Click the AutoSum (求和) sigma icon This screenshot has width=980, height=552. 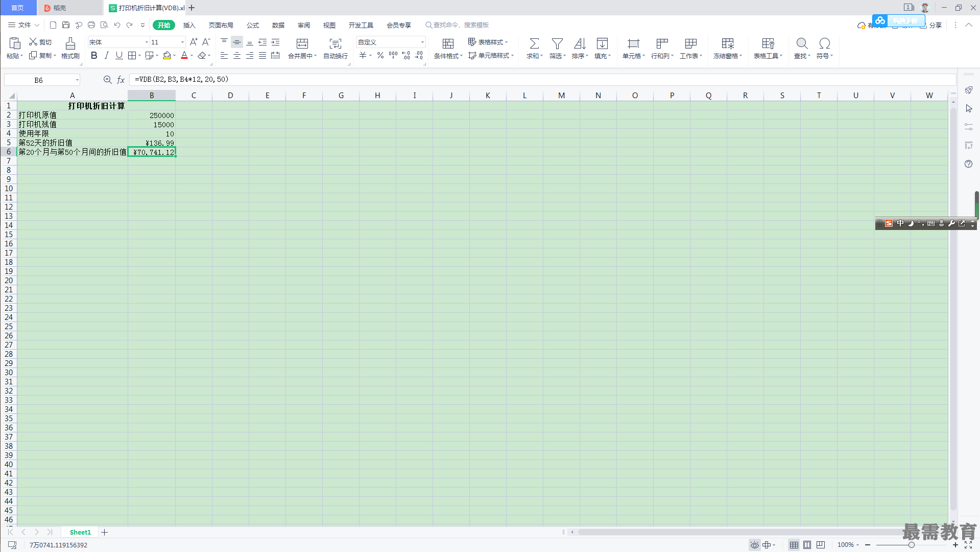pyautogui.click(x=534, y=43)
